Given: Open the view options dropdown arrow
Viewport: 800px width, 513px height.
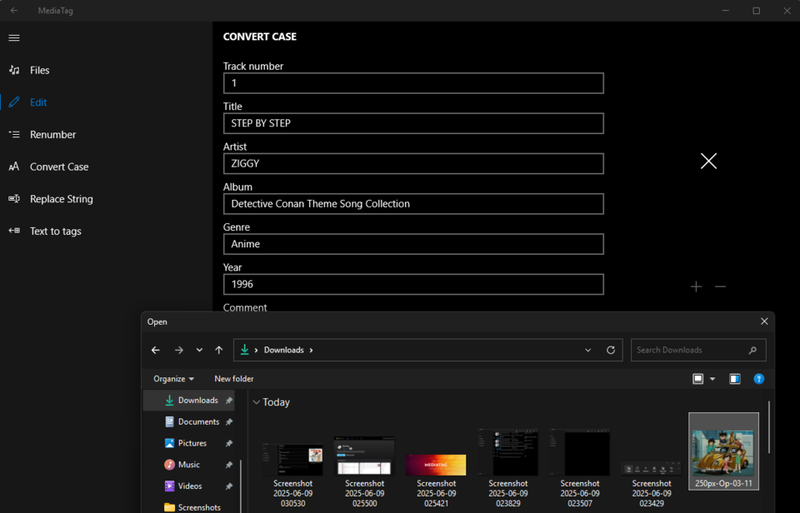Looking at the screenshot, I should (713, 379).
